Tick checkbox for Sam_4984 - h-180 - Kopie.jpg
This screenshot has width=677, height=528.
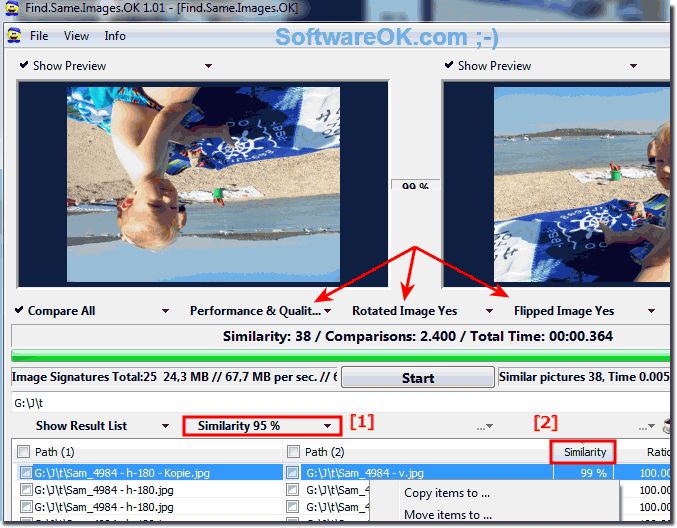26,472
